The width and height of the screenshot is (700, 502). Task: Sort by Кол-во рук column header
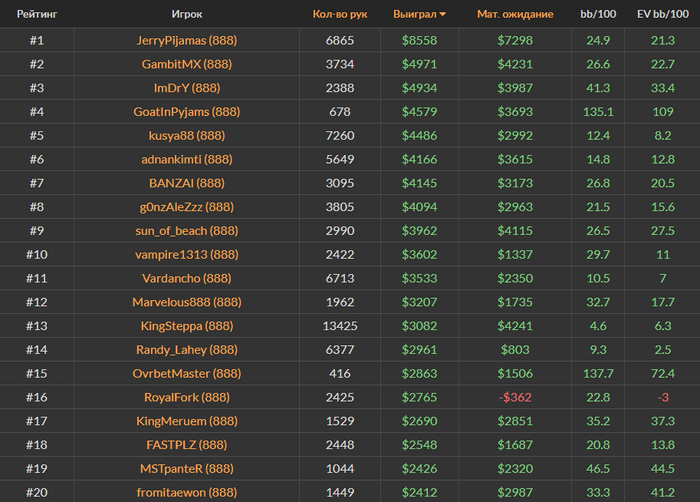click(339, 15)
